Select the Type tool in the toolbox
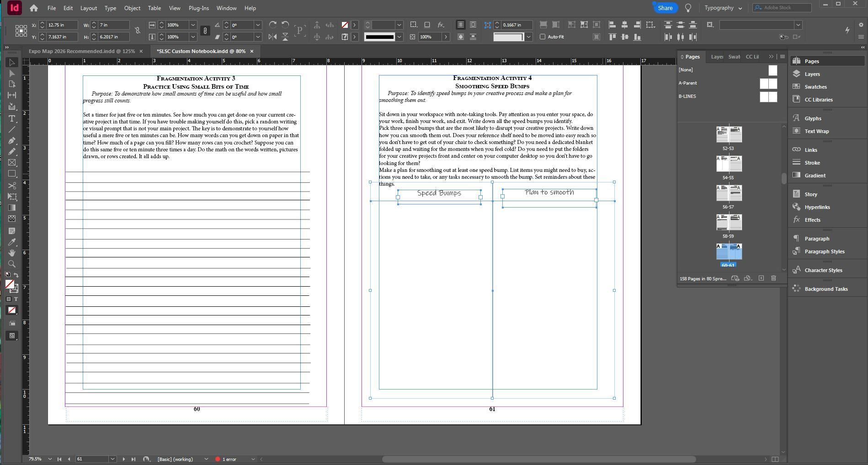Viewport: 868px width, 465px height. tap(12, 118)
